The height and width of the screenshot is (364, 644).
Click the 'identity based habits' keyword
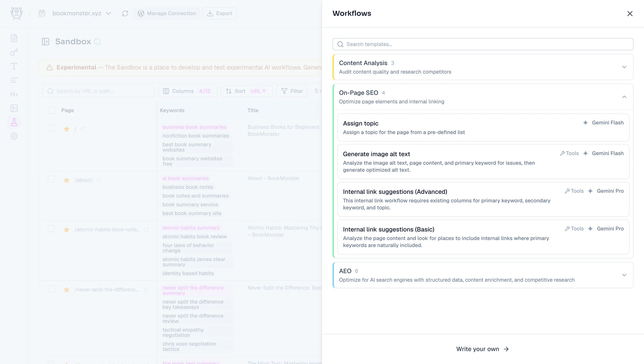(x=188, y=274)
